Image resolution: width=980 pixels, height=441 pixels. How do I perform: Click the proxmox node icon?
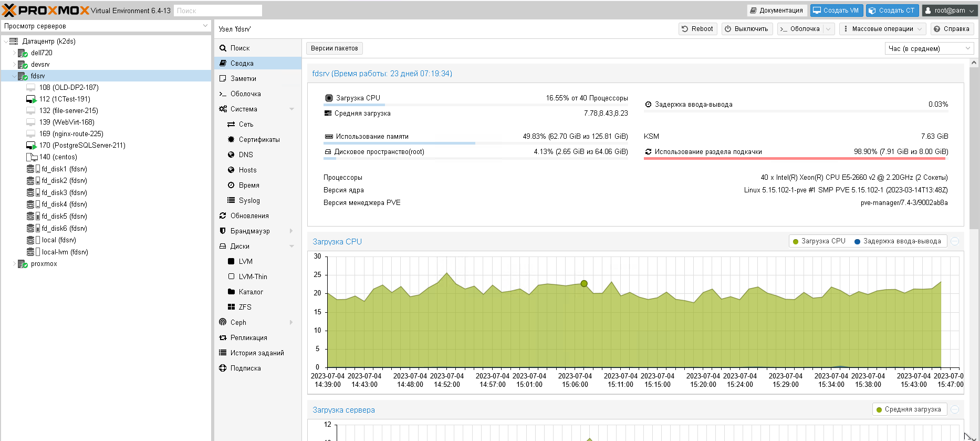23,264
